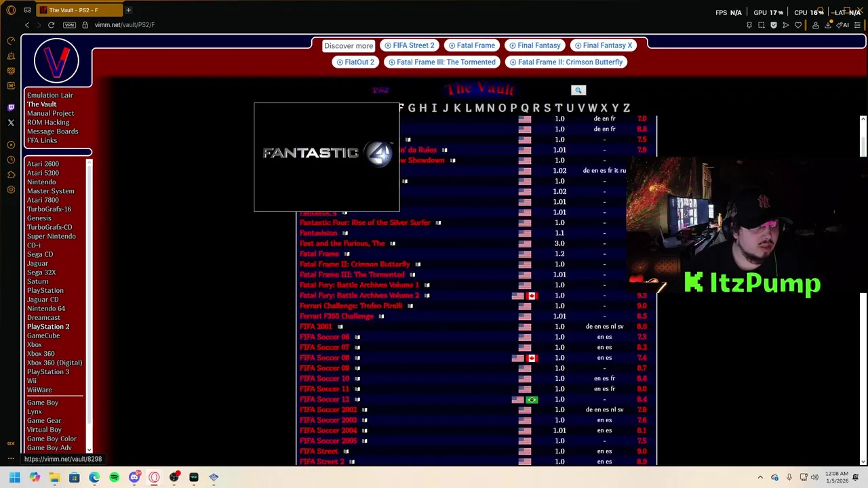Open the Windows Start menu
This screenshot has width=868, height=488.
(x=14, y=477)
